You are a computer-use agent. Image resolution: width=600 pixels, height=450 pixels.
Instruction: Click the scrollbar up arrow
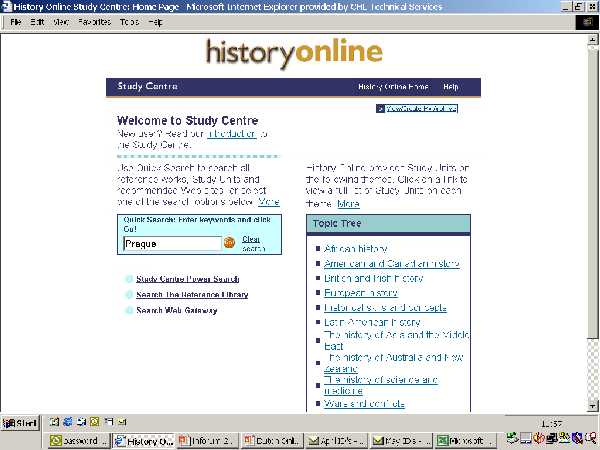click(592, 39)
